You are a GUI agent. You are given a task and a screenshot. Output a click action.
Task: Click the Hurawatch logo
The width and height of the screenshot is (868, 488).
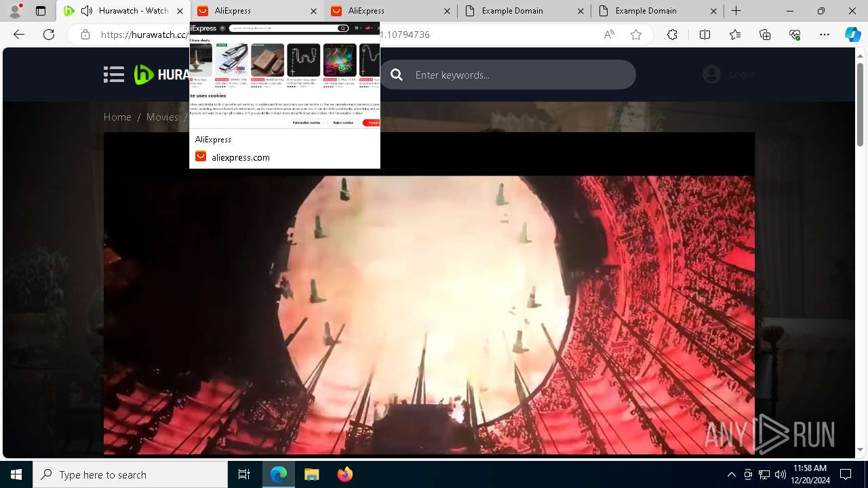coord(161,75)
